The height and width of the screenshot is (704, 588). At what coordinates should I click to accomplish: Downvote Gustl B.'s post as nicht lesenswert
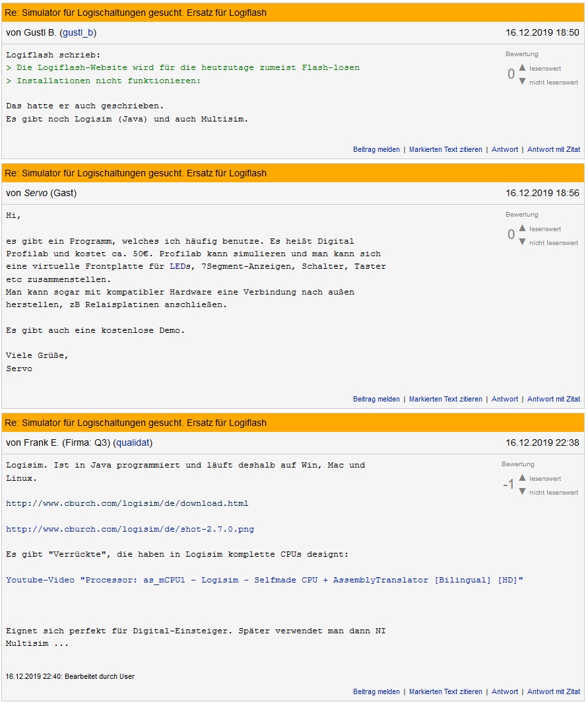pos(522,82)
